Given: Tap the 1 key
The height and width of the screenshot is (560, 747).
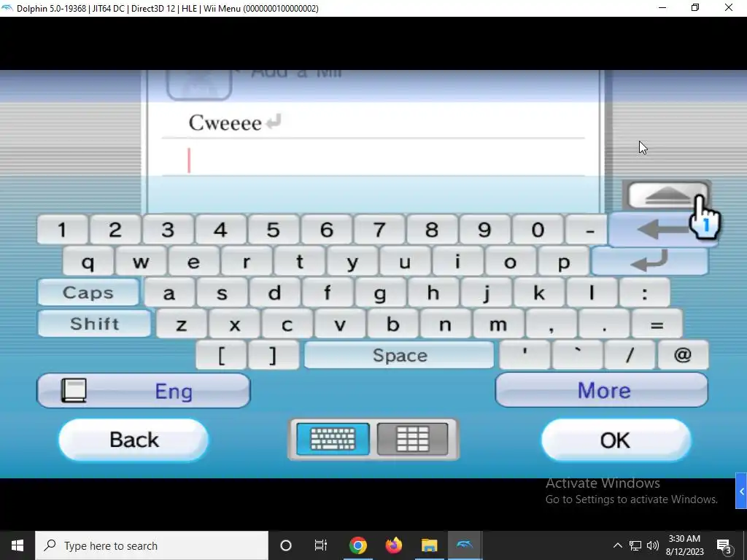Looking at the screenshot, I should 62,230.
